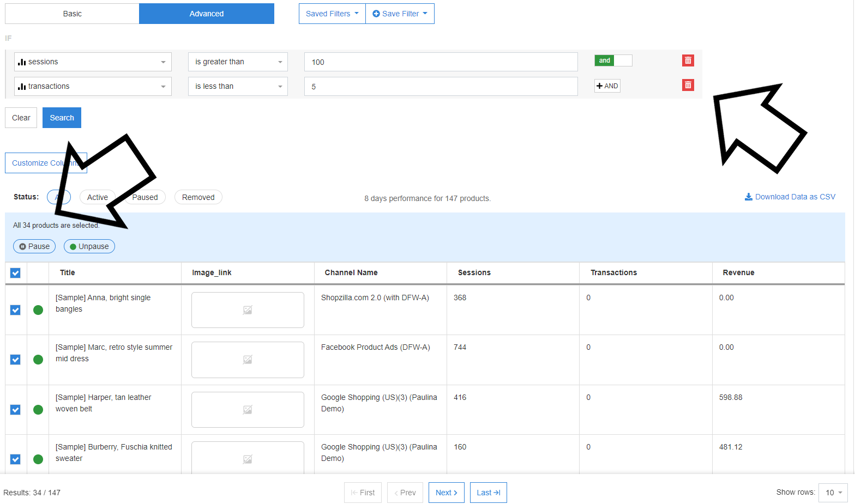The width and height of the screenshot is (855, 504).
Task: Uncheck the select-all header checkbox
Action: pos(15,273)
